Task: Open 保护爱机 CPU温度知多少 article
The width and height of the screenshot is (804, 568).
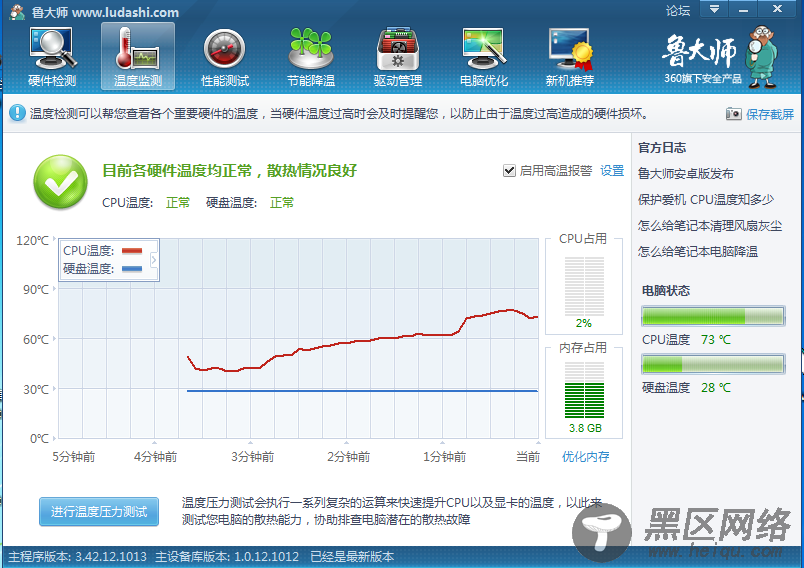Action: pos(706,199)
